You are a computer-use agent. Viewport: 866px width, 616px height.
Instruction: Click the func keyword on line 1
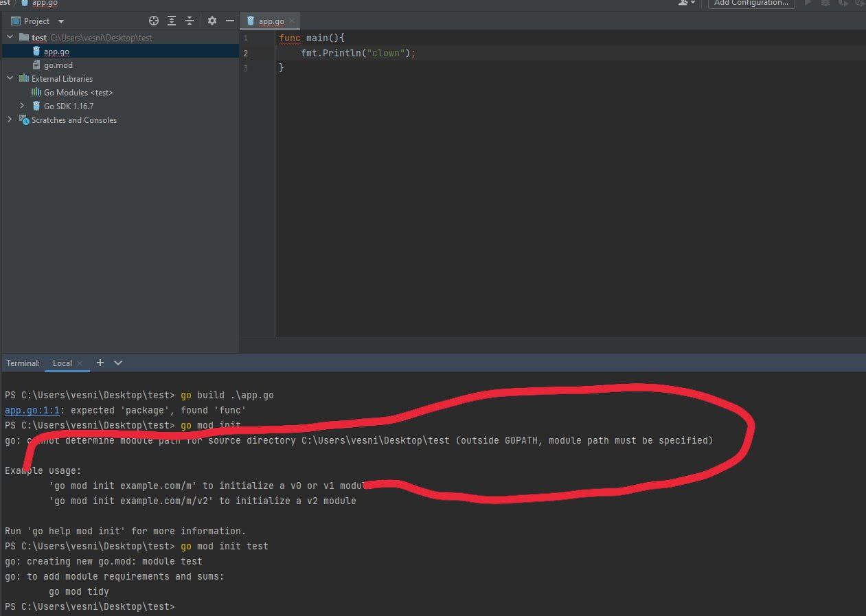(290, 38)
